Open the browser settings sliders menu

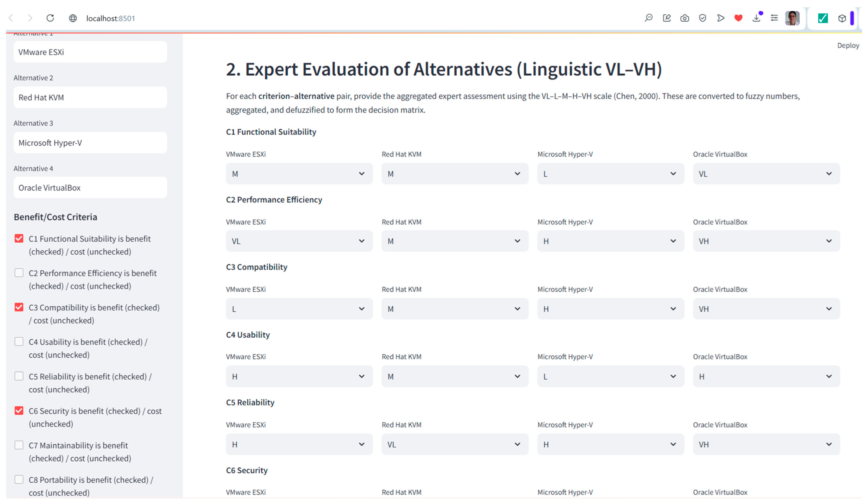coord(774,18)
